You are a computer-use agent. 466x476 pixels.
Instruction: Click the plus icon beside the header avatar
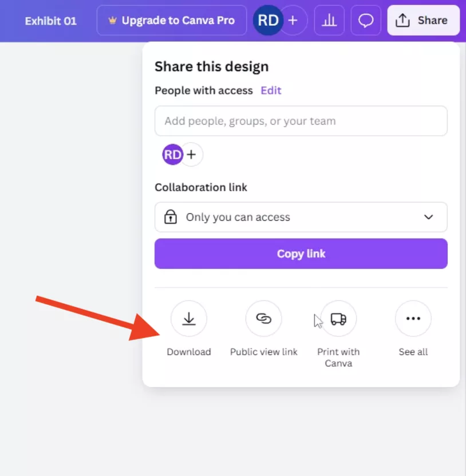(x=293, y=21)
